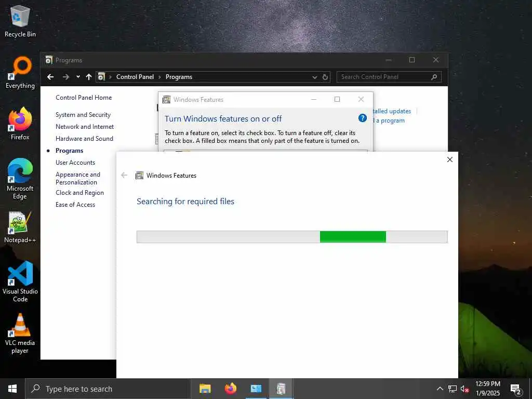The image size is (532, 399).
Task: Refresh the Control Panel Programs page
Action: click(x=325, y=77)
